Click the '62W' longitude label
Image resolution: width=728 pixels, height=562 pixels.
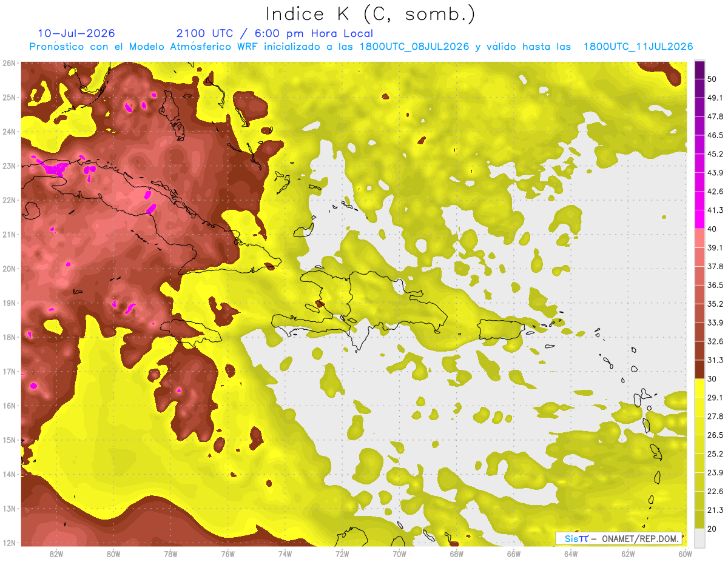point(627,554)
